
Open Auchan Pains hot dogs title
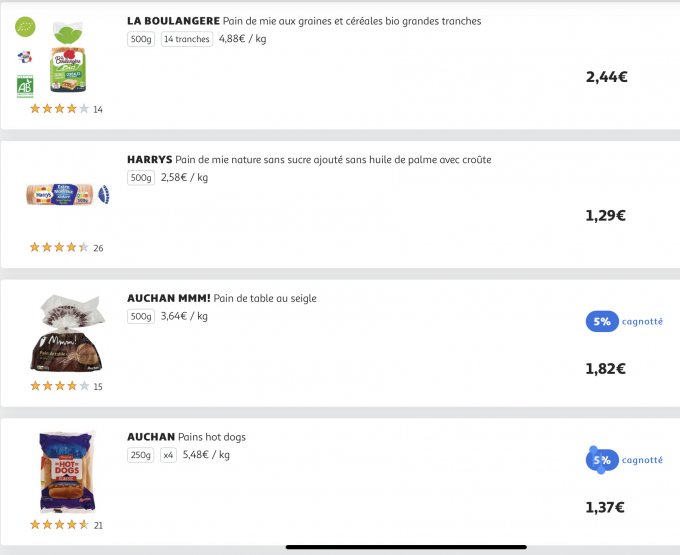pos(186,437)
